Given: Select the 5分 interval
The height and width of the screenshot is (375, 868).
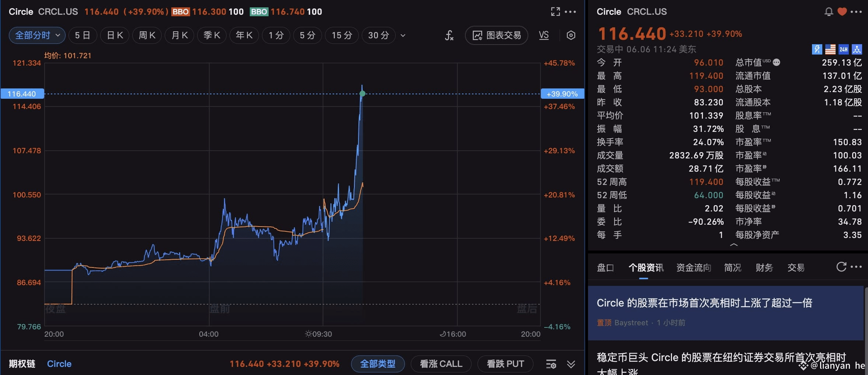Looking at the screenshot, I should coord(308,35).
